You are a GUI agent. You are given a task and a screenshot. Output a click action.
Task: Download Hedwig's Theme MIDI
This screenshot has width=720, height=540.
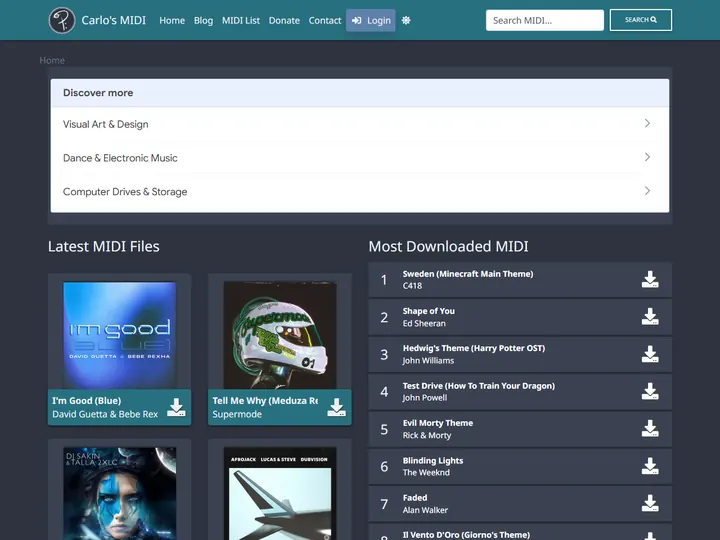tap(650, 354)
